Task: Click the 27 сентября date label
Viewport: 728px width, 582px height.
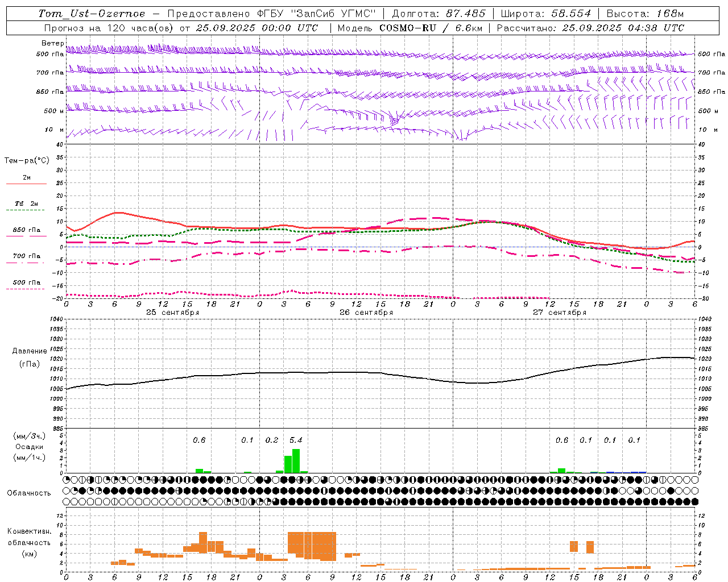Action: 559,313
